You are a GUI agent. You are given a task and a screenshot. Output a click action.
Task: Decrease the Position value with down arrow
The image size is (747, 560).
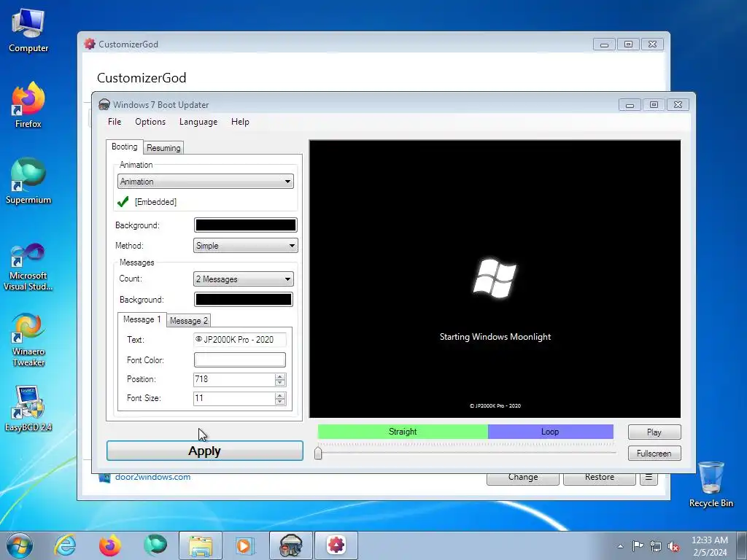click(280, 383)
